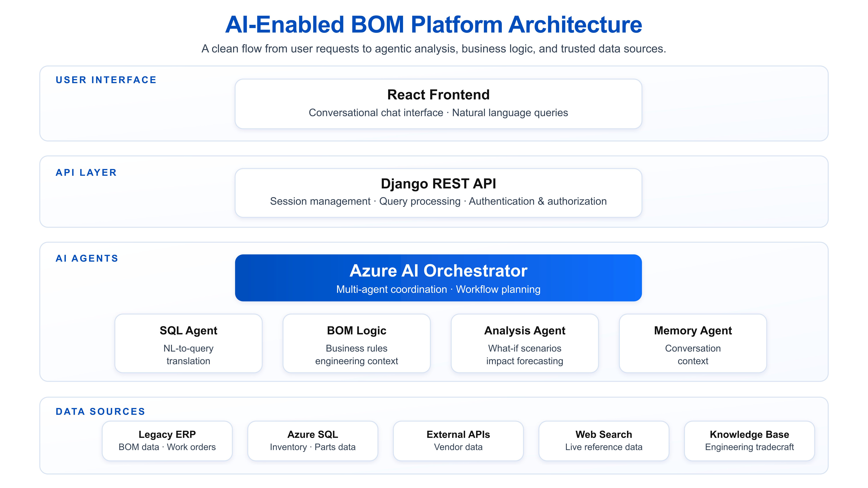Click the 'USER INTERFACE' section label
868x488 pixels.
click(x=106, y=80)
